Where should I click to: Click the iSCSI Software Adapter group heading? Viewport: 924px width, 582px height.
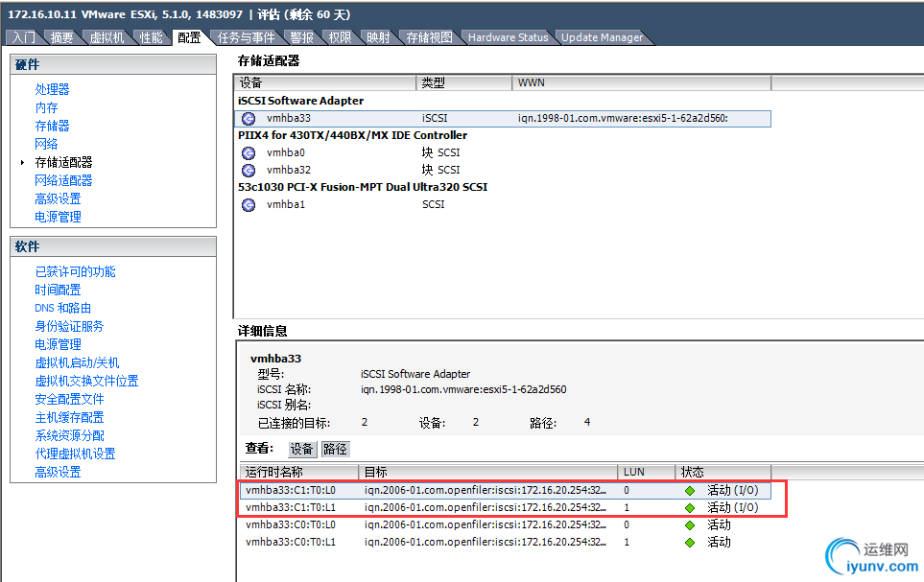[x=300, y=101]
